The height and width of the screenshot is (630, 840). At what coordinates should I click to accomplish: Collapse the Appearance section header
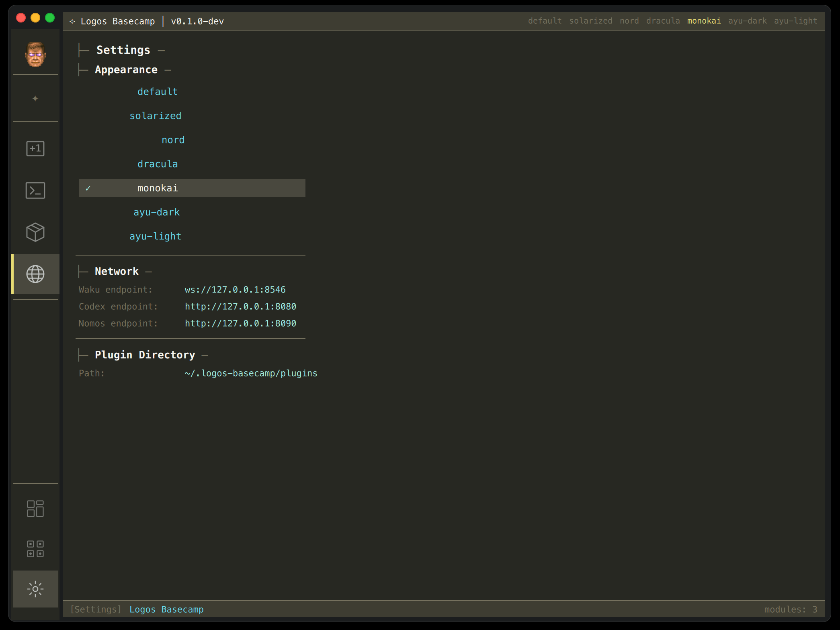point(126,70)
